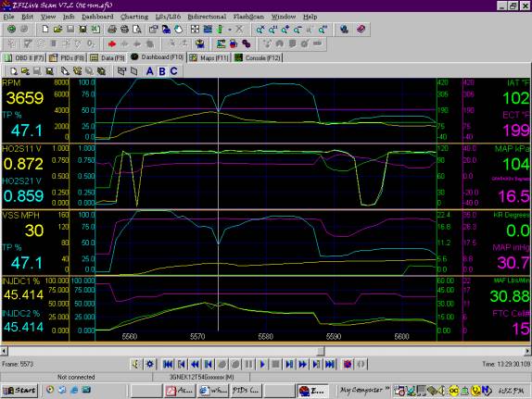Click the blue Play button
This screenshot has width=532, height=399.
click(x=262, y=365)
